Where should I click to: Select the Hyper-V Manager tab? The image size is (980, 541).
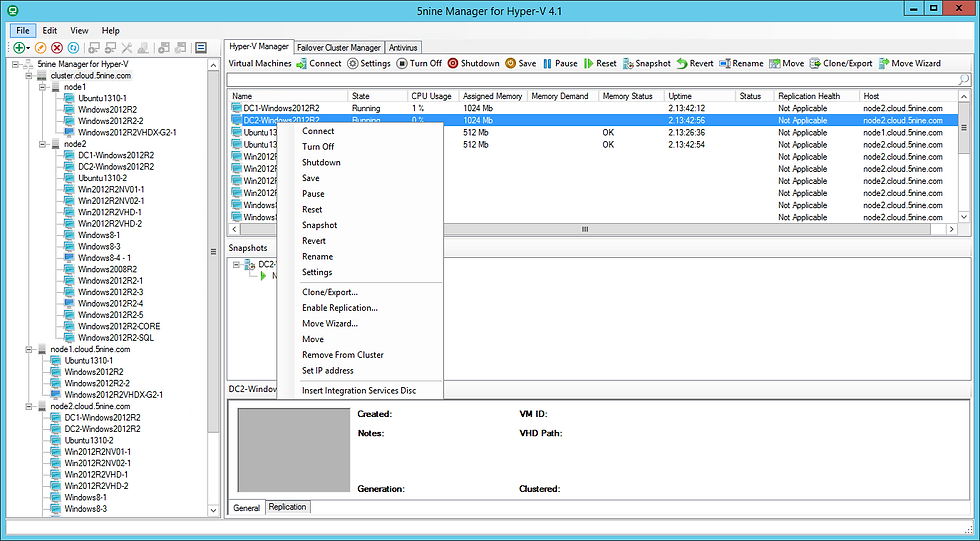pos(259,46)
